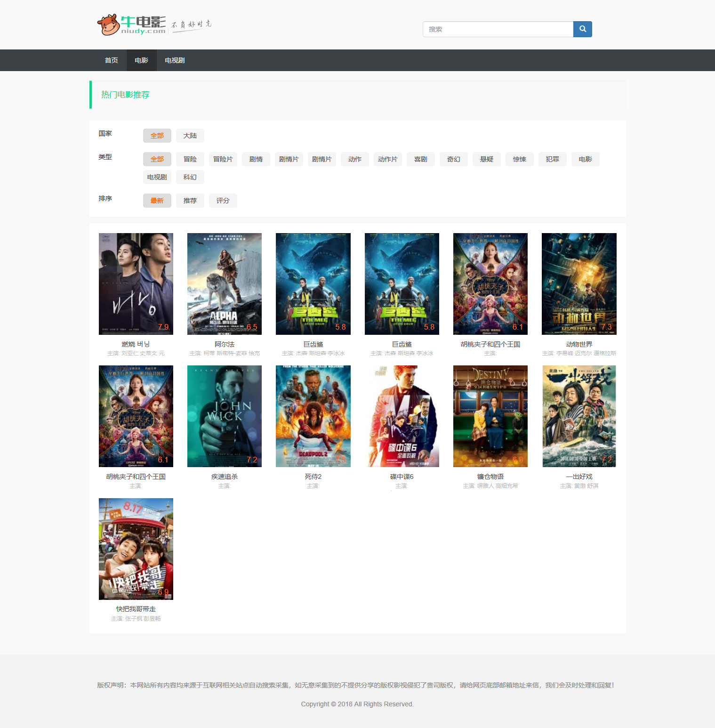715x728 pixels.
Task: Open the 快把我哥带走 movie poster
Action: tap(136, 549)
